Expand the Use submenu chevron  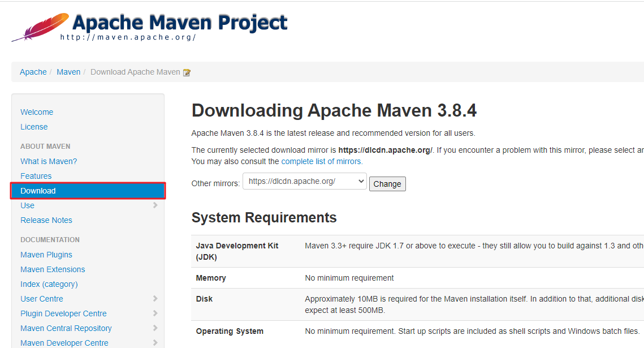point(155,205)
